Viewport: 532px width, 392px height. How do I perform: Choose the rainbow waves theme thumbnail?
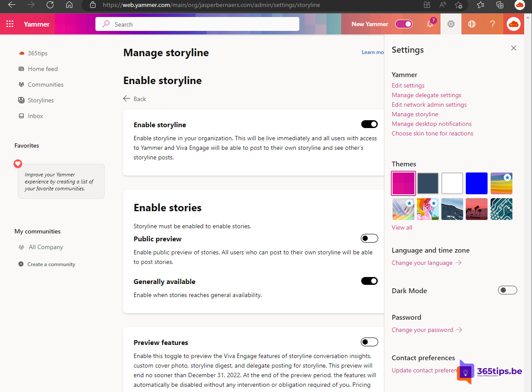click(502, 183)
